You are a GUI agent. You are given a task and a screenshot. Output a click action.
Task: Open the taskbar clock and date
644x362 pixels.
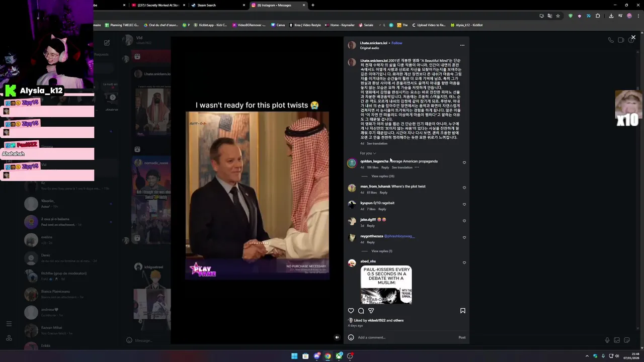coord(631,356)
